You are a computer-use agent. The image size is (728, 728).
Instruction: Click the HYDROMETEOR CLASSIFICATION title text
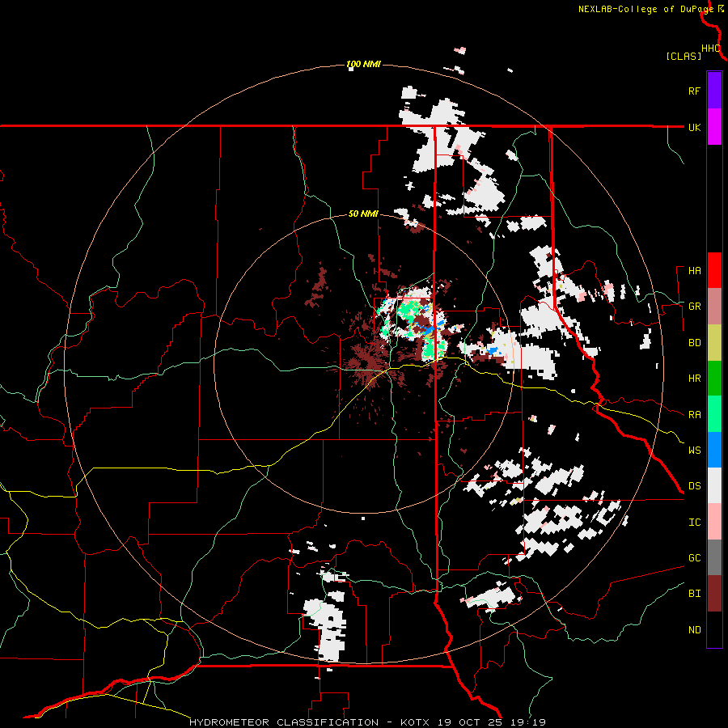284,722
